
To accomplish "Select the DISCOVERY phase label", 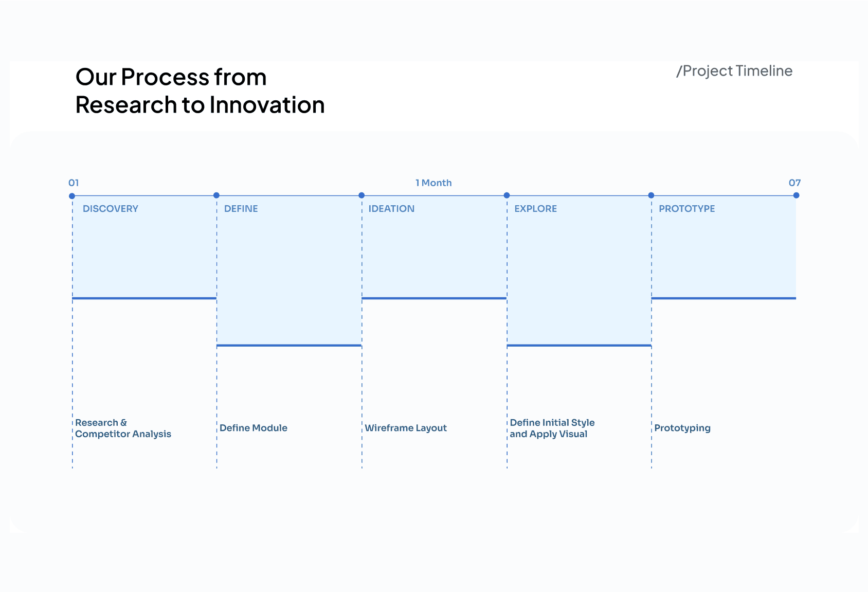I will [x=111, y=209].
